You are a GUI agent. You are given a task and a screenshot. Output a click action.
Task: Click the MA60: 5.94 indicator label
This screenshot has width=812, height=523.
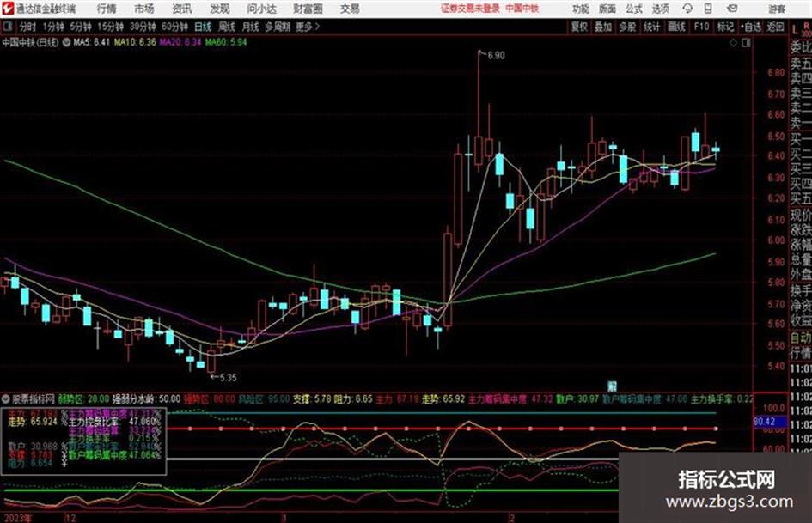226,42
